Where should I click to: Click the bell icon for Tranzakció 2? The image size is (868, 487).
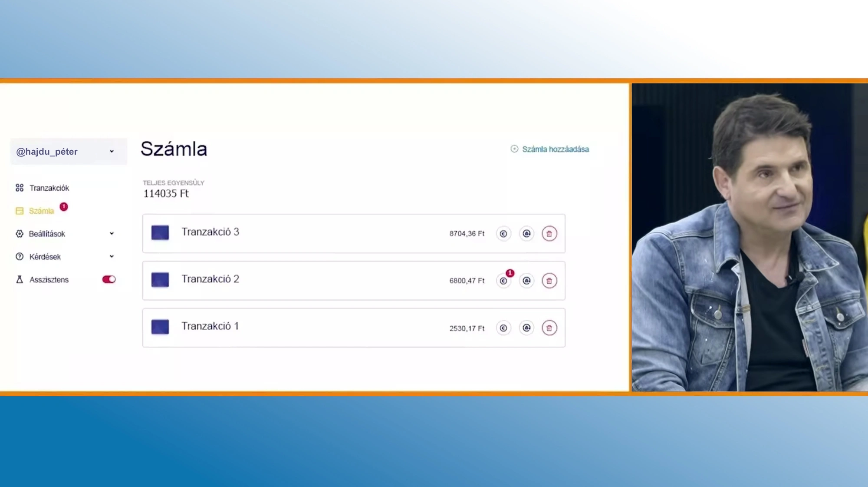tap(526, 281)
